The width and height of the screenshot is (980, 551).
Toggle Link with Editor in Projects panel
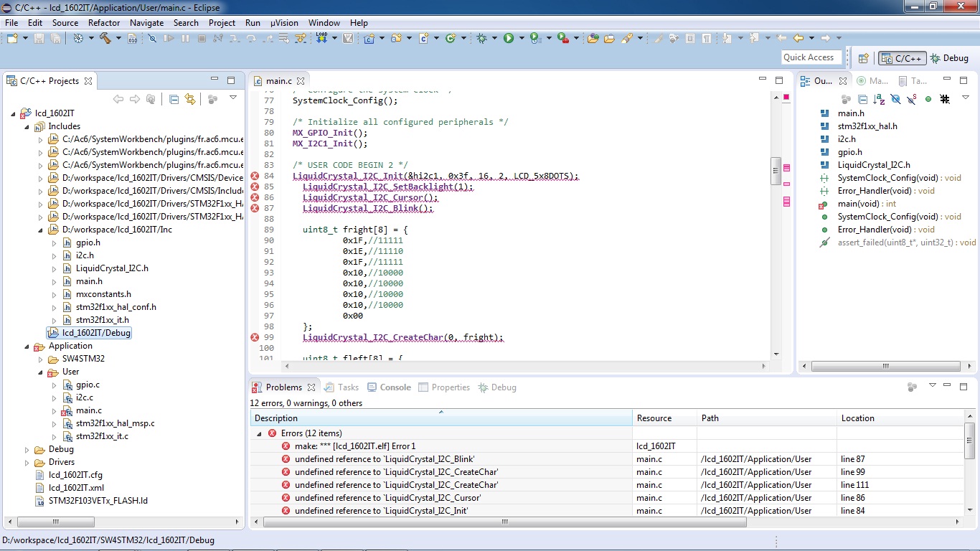tap(190, 99)
